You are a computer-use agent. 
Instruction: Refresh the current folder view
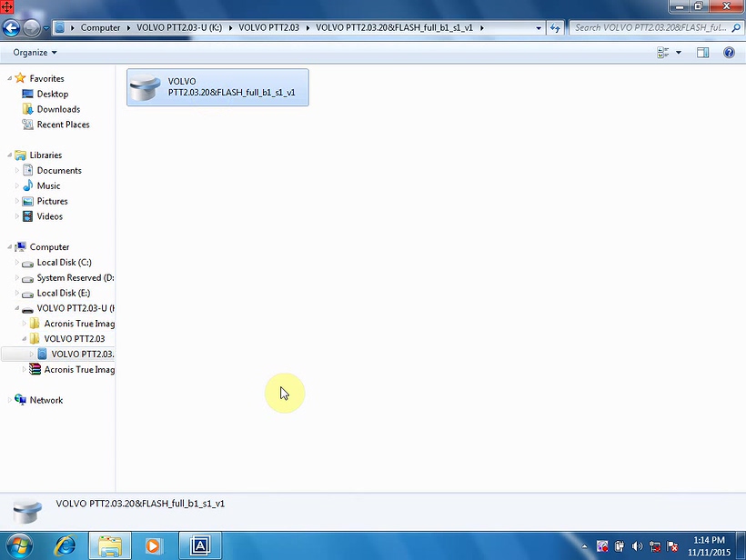click(555, 28)
